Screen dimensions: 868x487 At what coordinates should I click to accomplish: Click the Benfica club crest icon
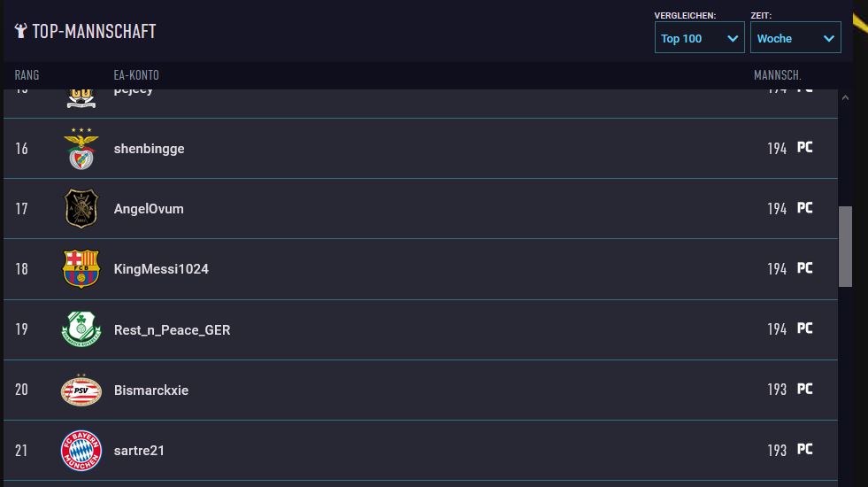(81, 149)
